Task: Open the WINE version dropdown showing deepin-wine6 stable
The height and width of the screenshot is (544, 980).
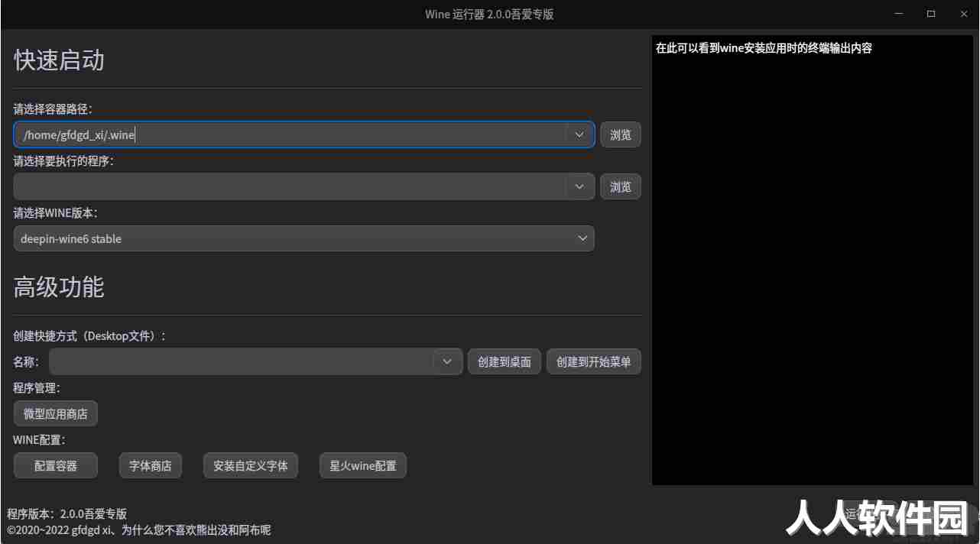Action: click(304, 238)
